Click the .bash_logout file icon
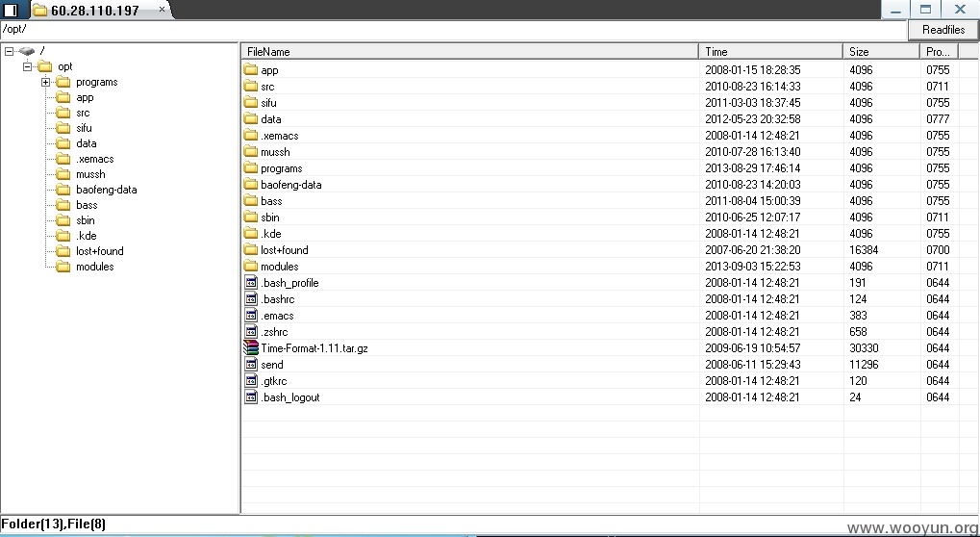 [251, 396]
